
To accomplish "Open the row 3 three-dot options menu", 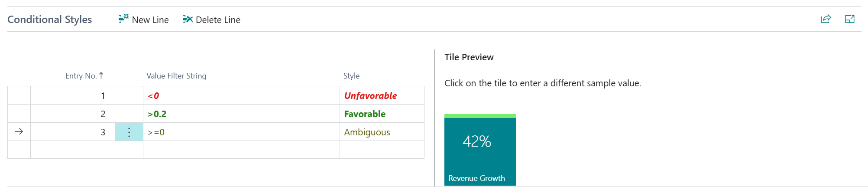I will tap(129, 132).
